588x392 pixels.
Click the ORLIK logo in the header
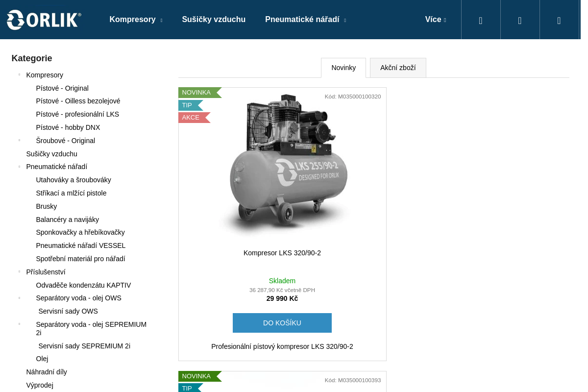[44, 20]
